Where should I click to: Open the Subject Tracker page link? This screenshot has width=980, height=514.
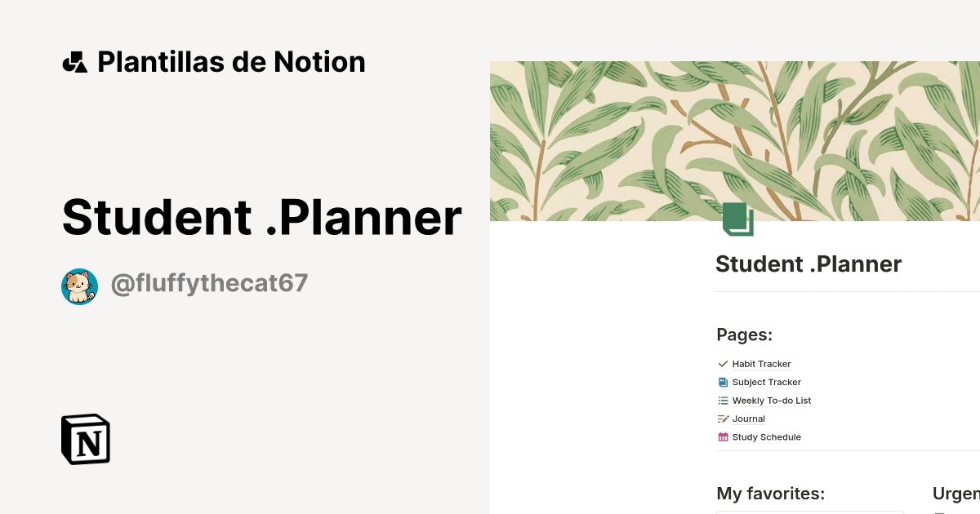click(x=767, y=382)
